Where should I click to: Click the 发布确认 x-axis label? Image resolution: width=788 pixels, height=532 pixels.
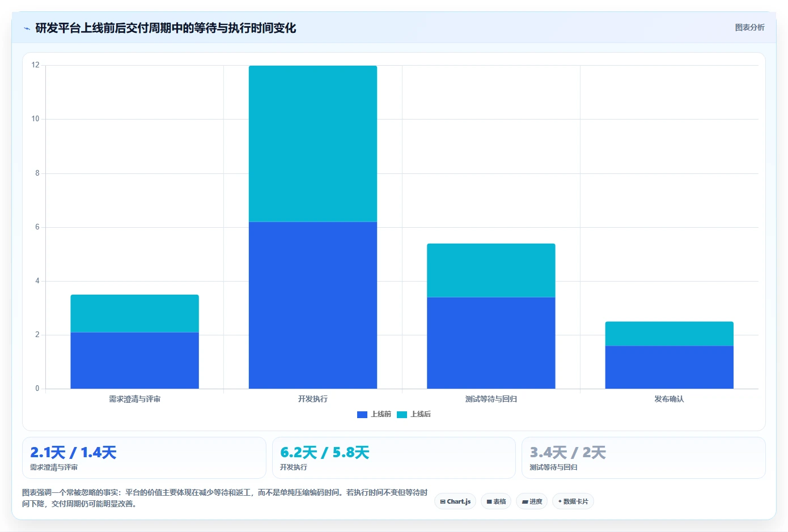[x=670, y=399]
